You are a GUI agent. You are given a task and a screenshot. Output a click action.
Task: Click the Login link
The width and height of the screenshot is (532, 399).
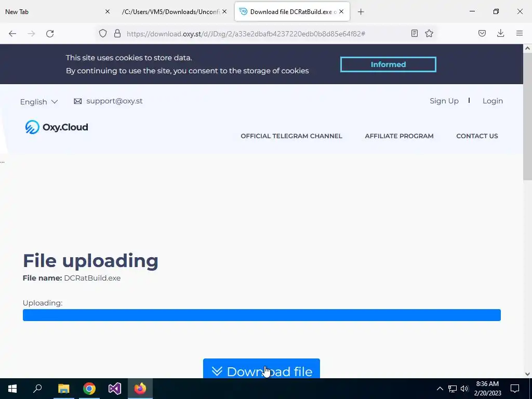493,101
